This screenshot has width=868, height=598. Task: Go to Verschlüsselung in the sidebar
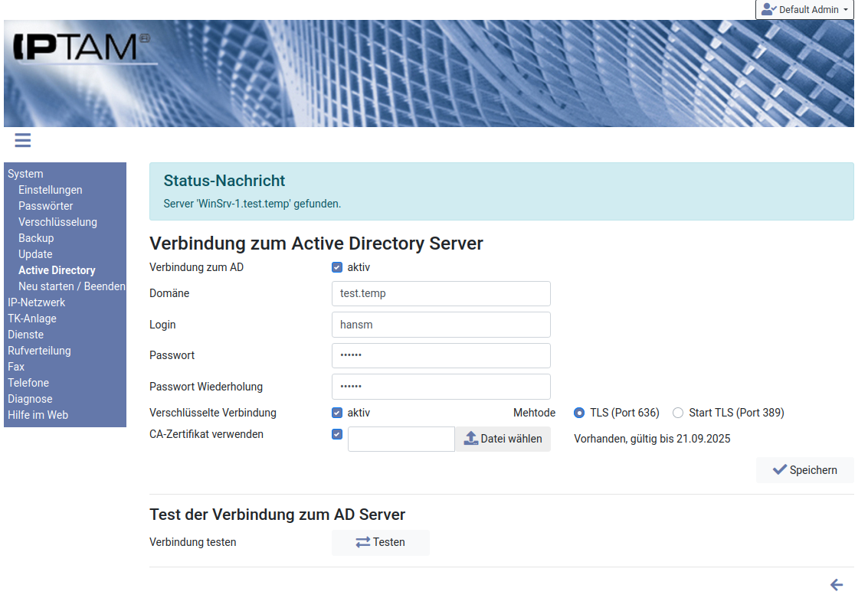point(57,222)
